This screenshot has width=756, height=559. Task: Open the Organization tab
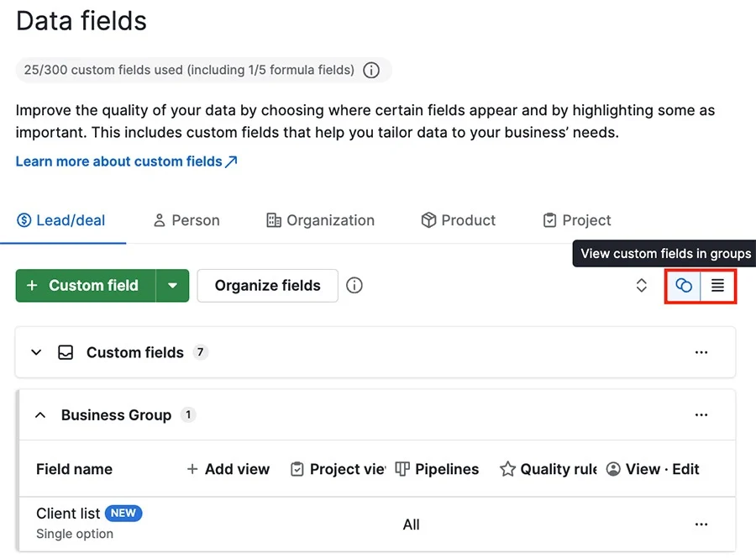point(320,220)
